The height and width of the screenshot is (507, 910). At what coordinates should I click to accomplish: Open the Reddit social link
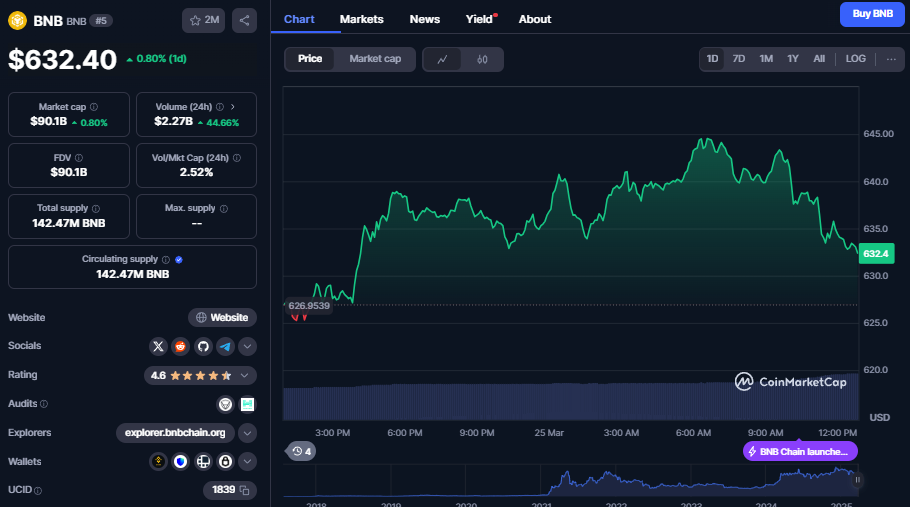tap(180, 346)
